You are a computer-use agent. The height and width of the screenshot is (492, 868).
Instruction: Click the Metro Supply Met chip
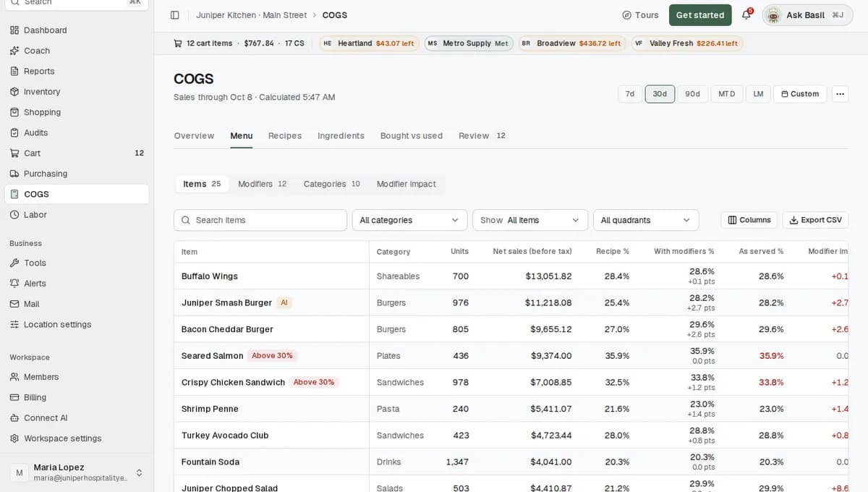click(x=469, y=43)
